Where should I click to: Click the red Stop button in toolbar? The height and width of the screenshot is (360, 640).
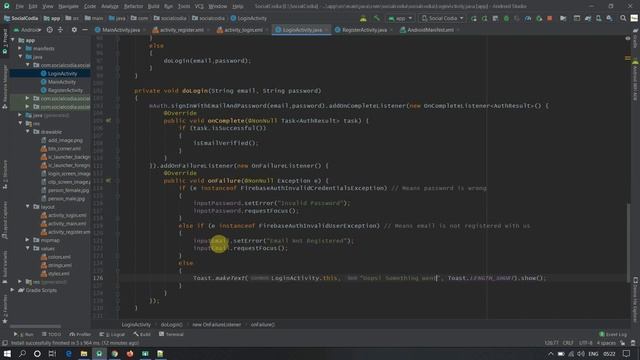point(550,18)
